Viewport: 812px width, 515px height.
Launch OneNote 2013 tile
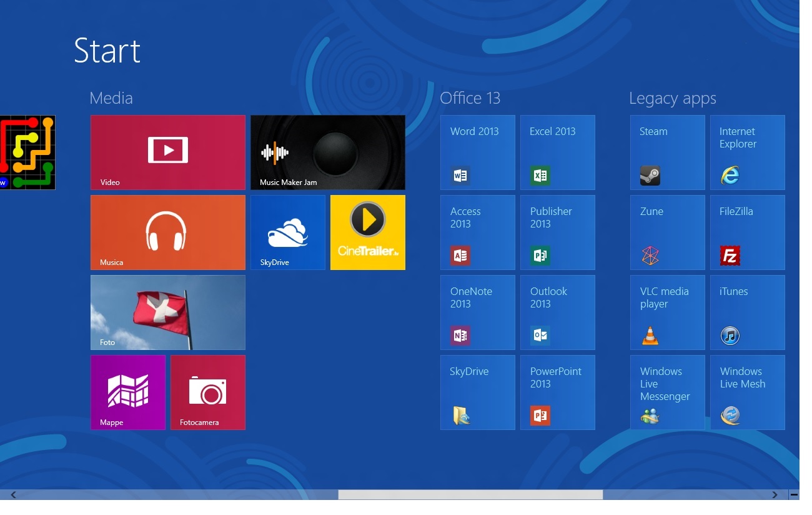pos(478,312)
